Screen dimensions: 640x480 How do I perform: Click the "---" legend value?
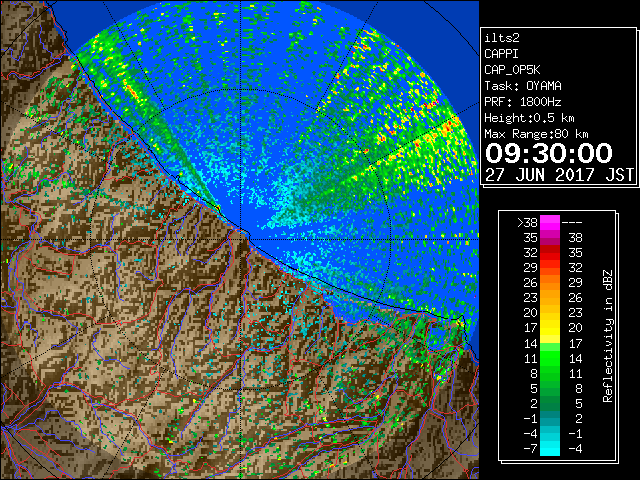(572, 223)
